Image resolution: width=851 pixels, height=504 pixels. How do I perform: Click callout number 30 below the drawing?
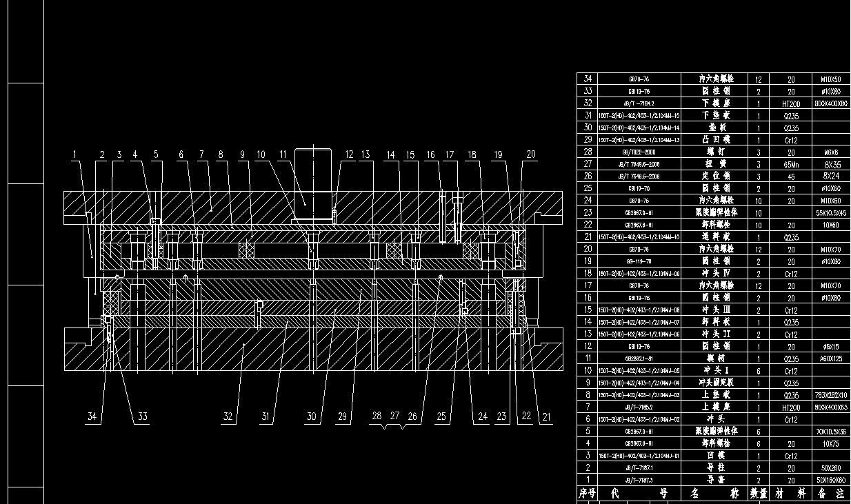[311, 416]
